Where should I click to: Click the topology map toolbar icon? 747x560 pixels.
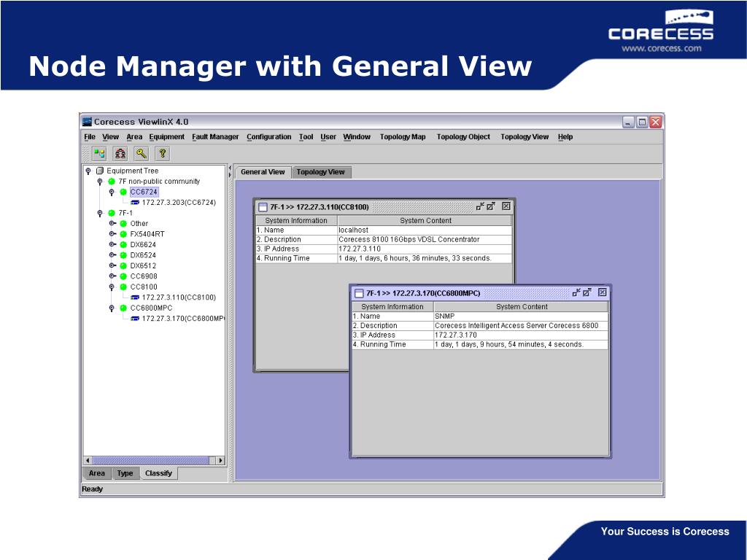tap(99, 153)
